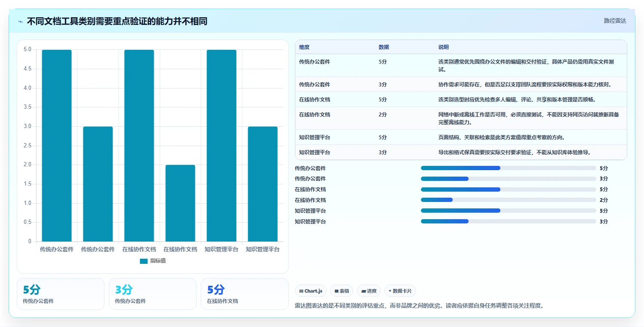Image resolution: width=644 pixels, height=327 pixels.
Task: Click the 2分 cell in the table
Action: point(383,115)
